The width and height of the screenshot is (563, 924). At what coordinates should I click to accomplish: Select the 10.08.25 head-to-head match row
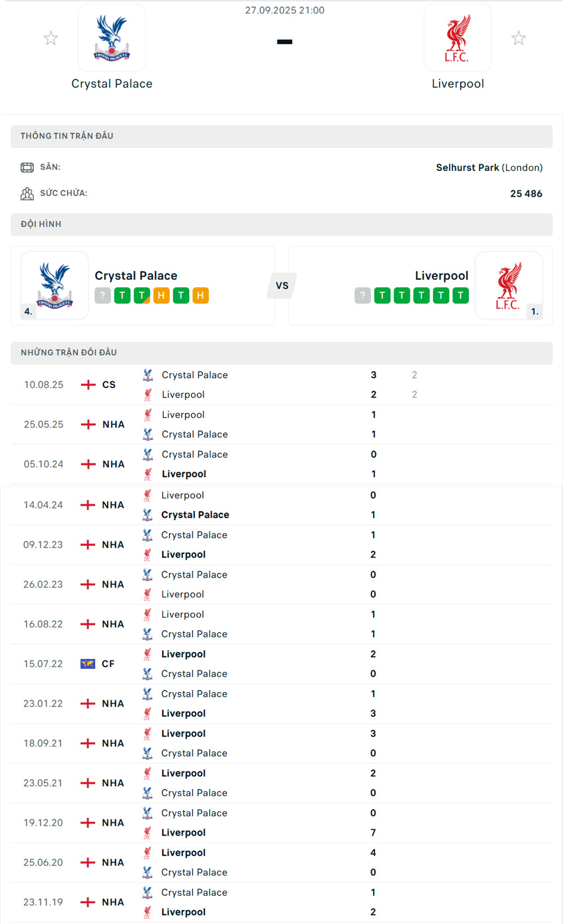tap(281, 385)
